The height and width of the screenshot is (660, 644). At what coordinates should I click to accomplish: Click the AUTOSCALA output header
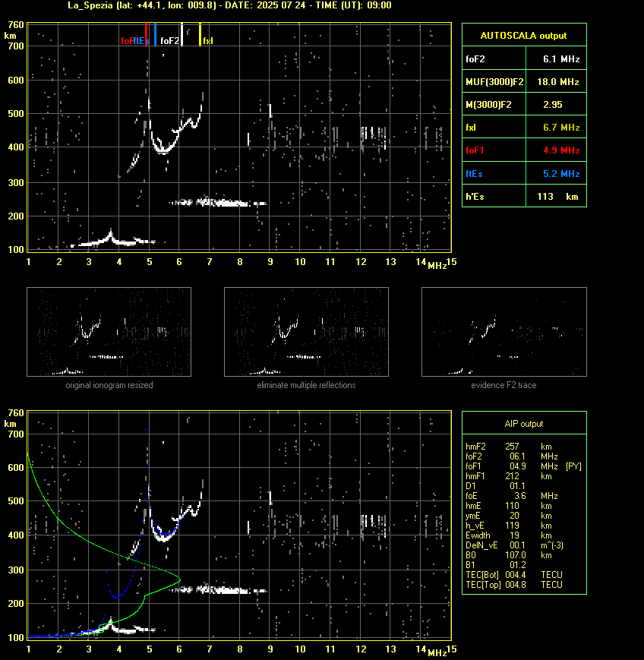(524, 35)
